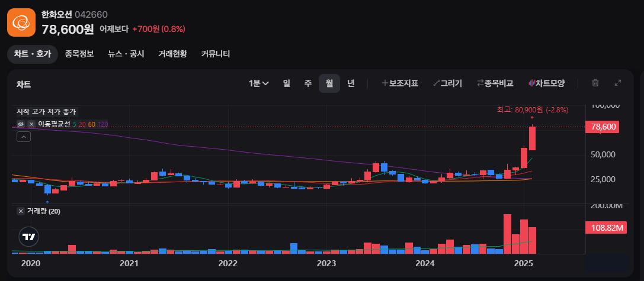
Task: Expand the chart to fullscreen
Action: pyautogui.click(x=617, y=83)
